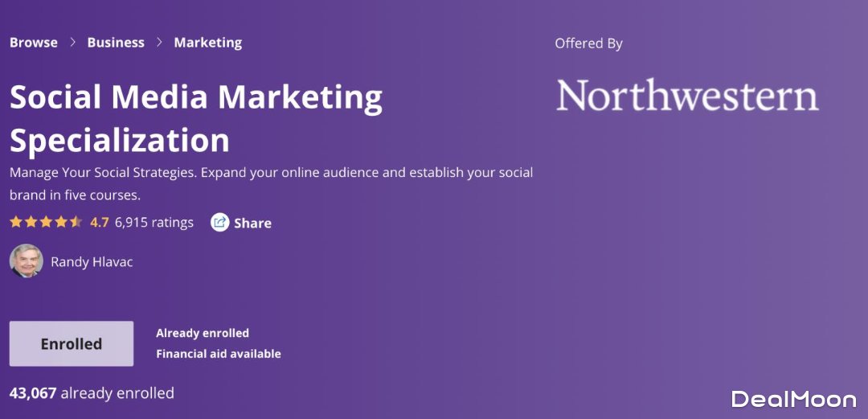Click the 43,067 already enrolled text
This screenshot has height=419, width=868.
[x=92, y=393]
